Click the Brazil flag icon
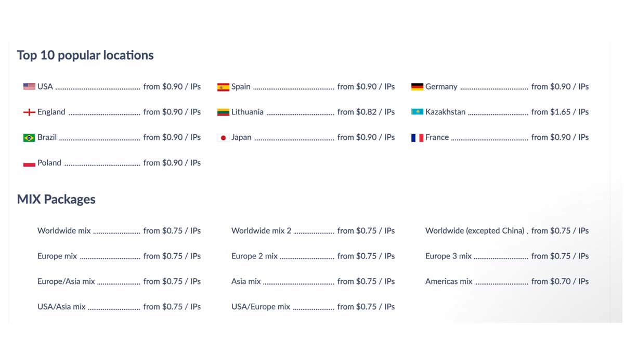The width and height of the screenshot is (624, 364). click(29, 138)
